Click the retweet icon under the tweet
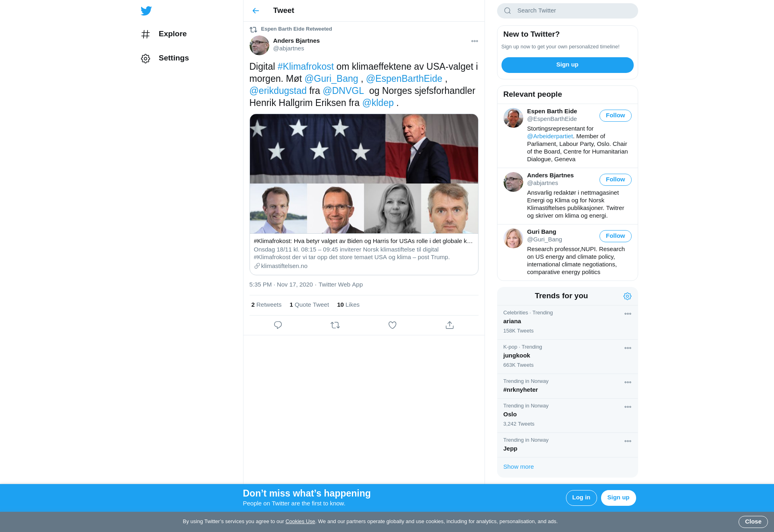The image size is (774, 532). 335,325
